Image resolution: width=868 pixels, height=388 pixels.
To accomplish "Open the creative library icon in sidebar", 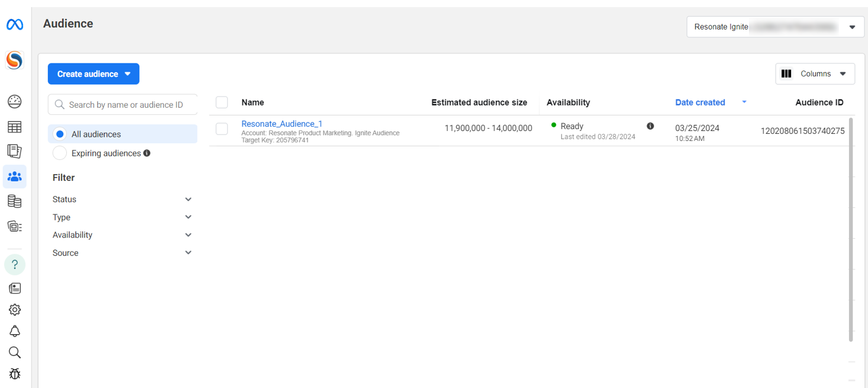I will [15, 226].
